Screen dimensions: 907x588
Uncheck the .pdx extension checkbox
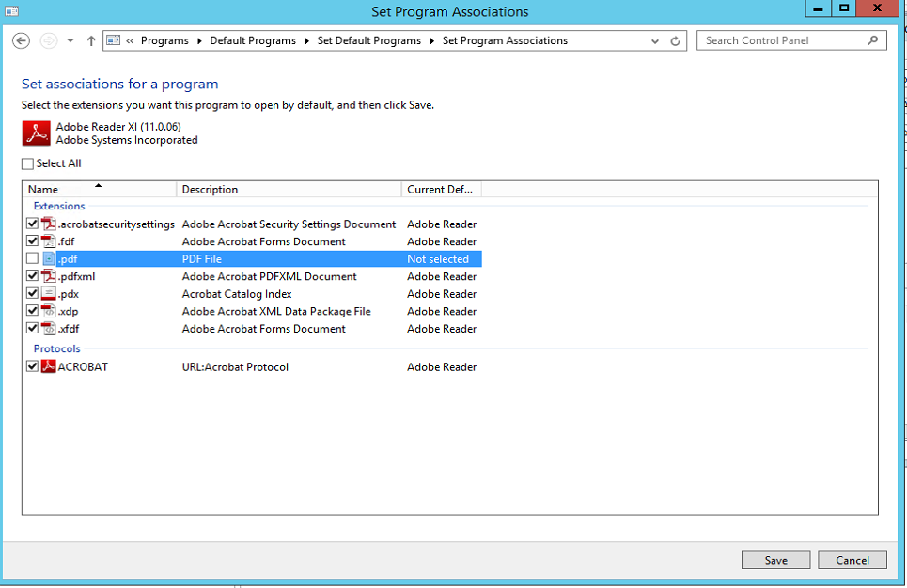tap(32, 292)
